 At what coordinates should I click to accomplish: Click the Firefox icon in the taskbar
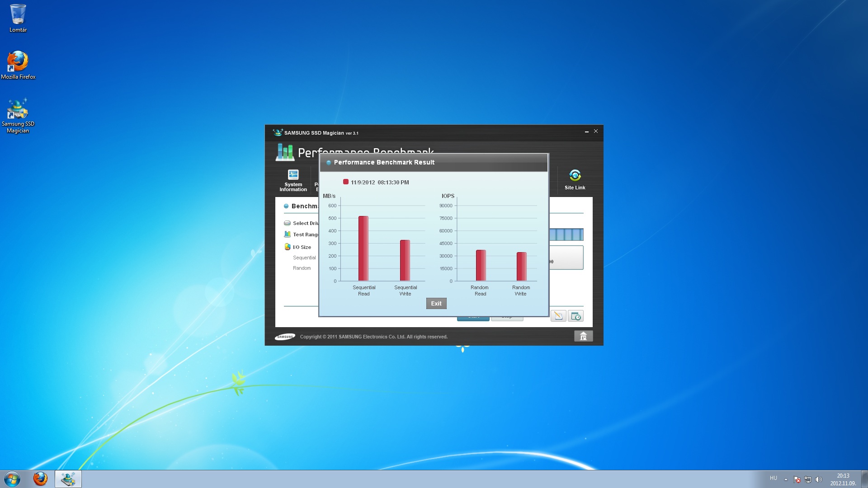tap(40, 479)
